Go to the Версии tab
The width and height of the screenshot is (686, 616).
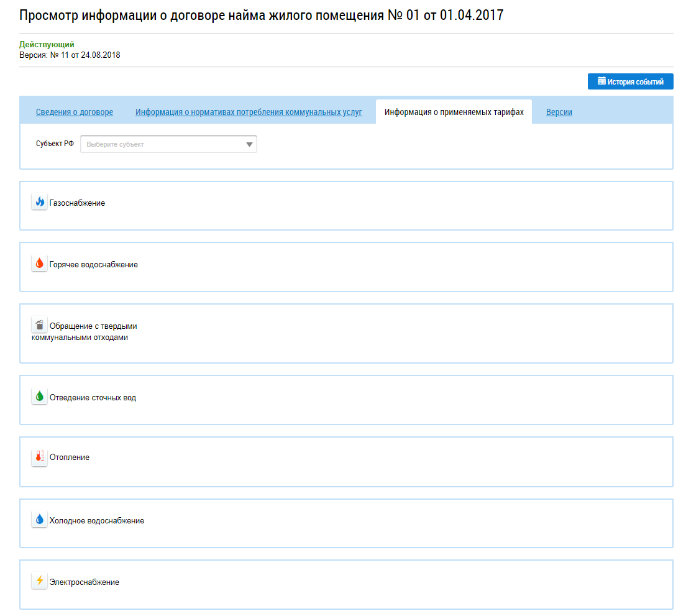(559, 113)
